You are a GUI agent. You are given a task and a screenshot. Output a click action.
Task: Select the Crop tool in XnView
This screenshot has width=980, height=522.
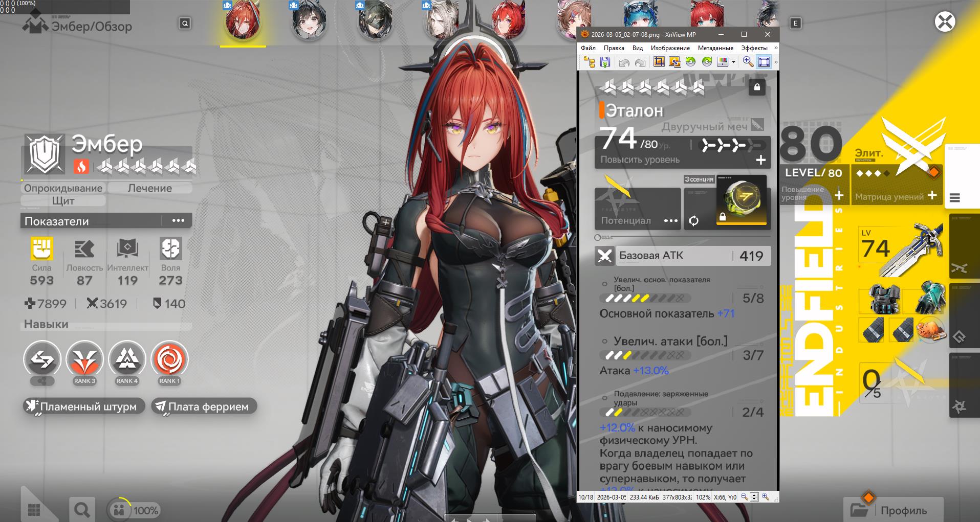click(x=659, y=62)
